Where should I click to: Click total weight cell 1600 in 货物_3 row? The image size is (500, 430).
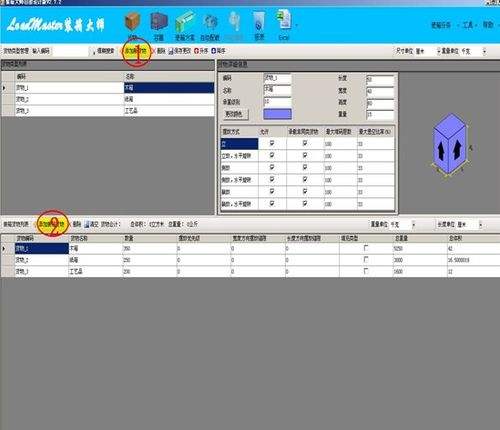pos(420,271)
